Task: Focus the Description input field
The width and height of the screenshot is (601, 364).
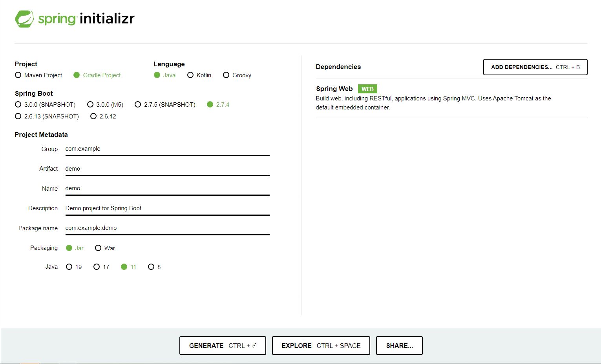Action: pos(167,208)
